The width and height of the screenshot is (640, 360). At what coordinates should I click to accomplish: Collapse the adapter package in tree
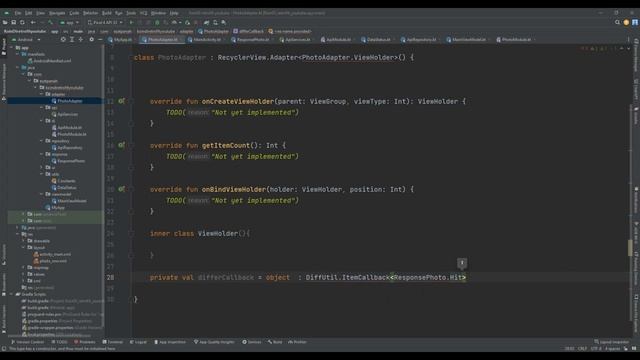(41, 94)
